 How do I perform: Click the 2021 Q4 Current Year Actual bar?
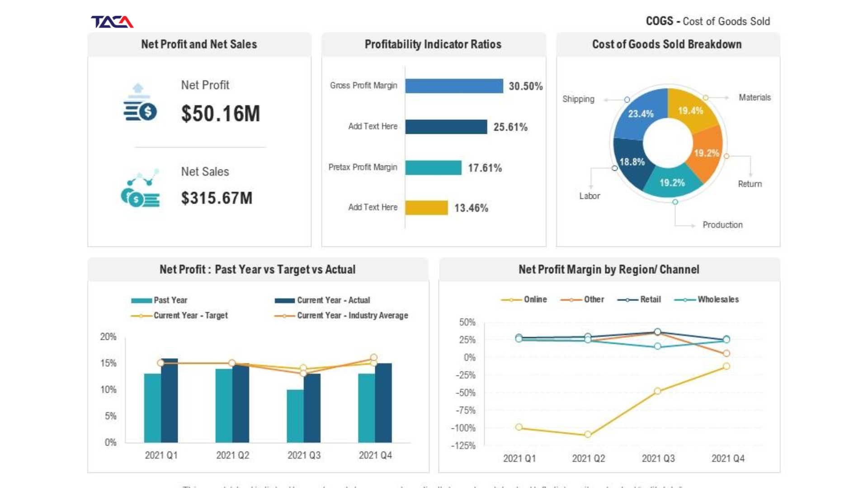tap(383, 403)
